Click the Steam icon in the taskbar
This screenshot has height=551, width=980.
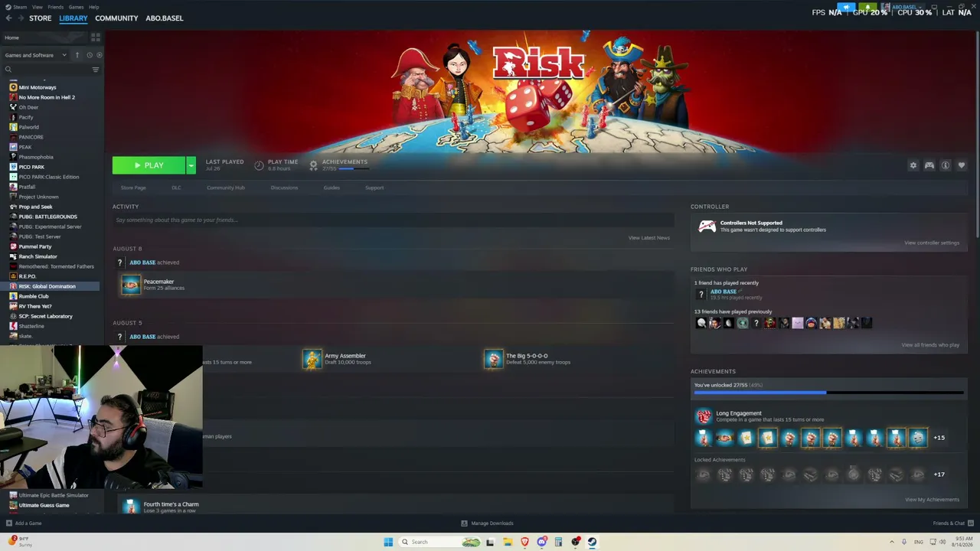point(593,542)
